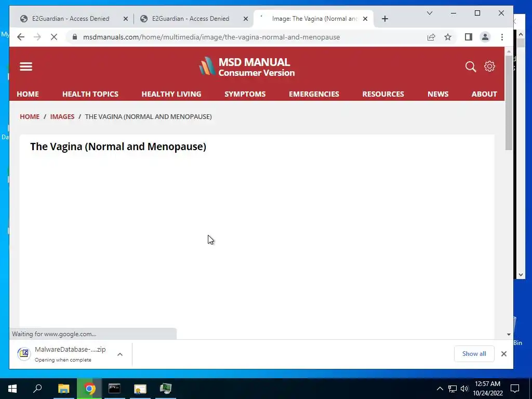The height and width of the screenshot is (399, 532).
Task: Open the HEALTH TOPICS navigation item
Action: pos(90,94)
